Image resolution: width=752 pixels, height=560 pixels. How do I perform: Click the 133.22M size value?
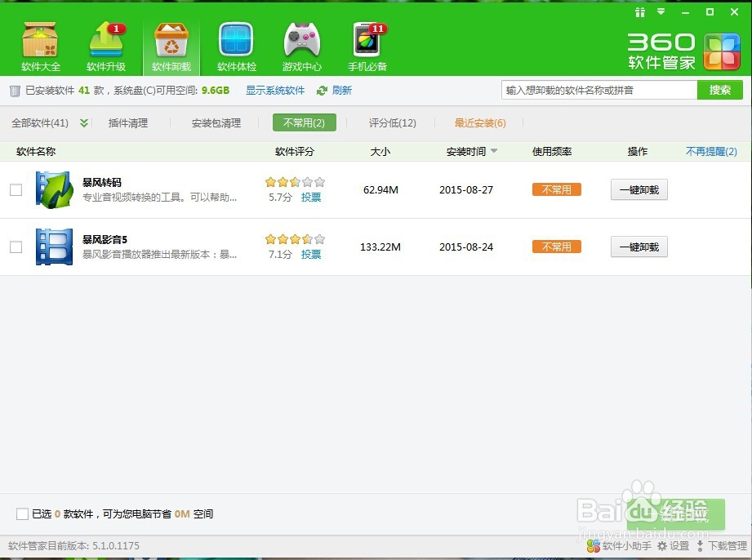[380, 247]
